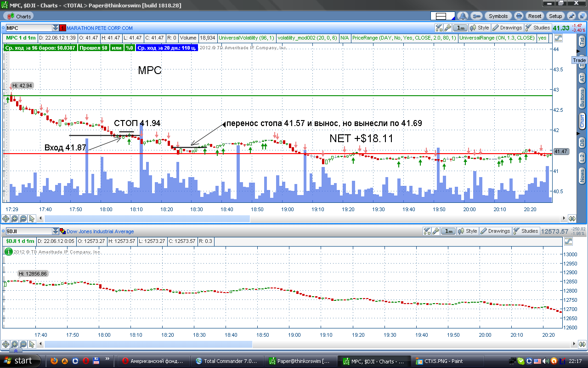Open $DJI chart settings wrench icon
The image size is (588, 368).
click(x=436, y=231)
